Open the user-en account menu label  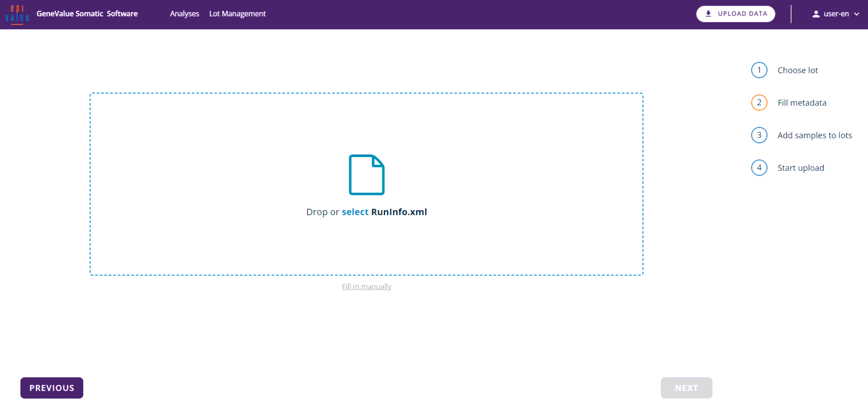836,14
